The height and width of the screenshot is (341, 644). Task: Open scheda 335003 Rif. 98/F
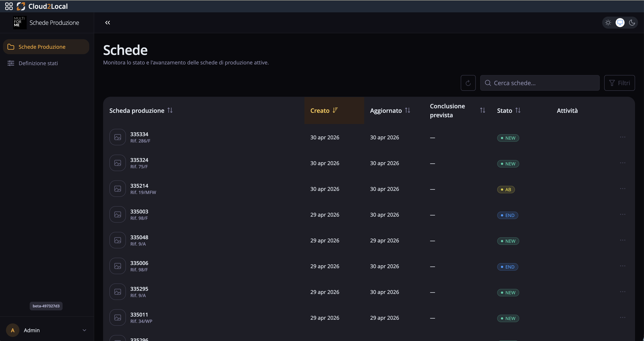[139, 215]
